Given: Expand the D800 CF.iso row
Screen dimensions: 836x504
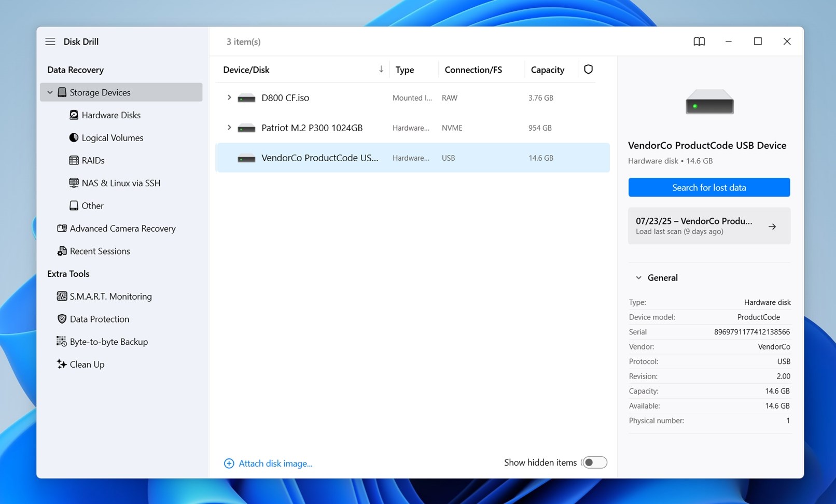Looking at the screenshot, I should pos(229,97).
